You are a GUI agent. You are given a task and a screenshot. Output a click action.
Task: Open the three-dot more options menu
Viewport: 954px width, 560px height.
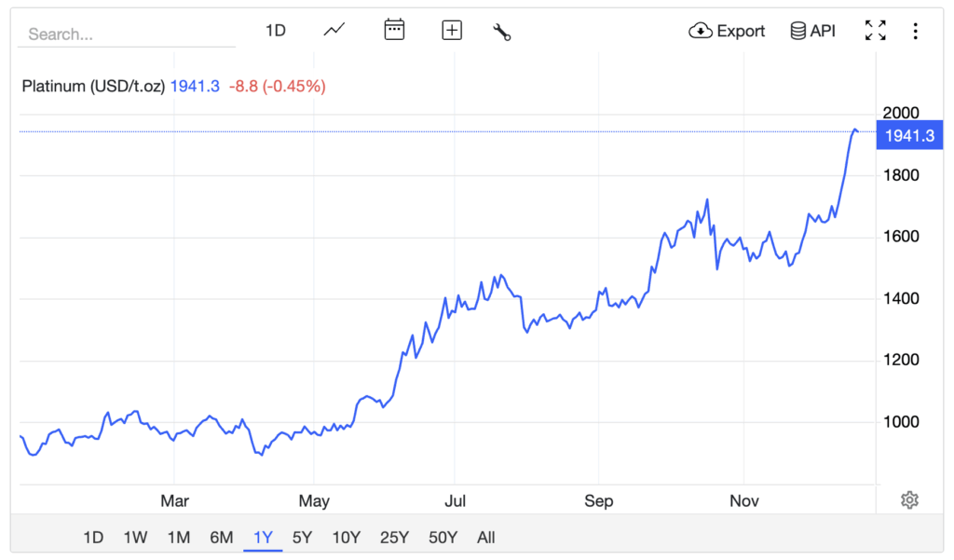(x=916, y=31)
